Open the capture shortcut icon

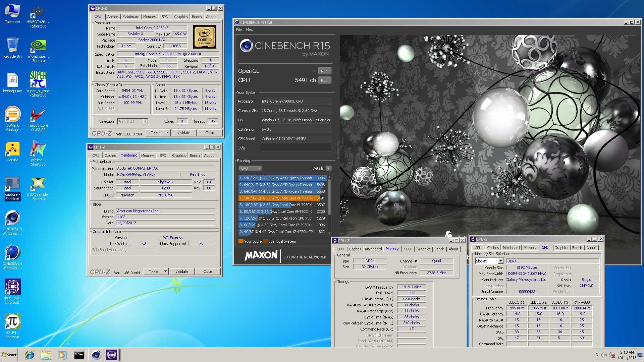pyautogui.click(x=12, y=188)
